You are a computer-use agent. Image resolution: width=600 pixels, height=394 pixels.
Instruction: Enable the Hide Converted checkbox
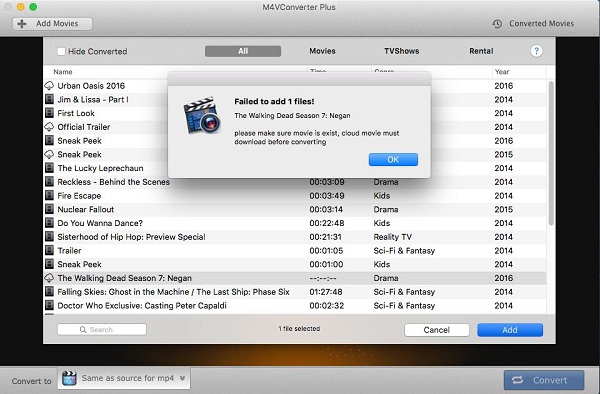click(61, 51)
